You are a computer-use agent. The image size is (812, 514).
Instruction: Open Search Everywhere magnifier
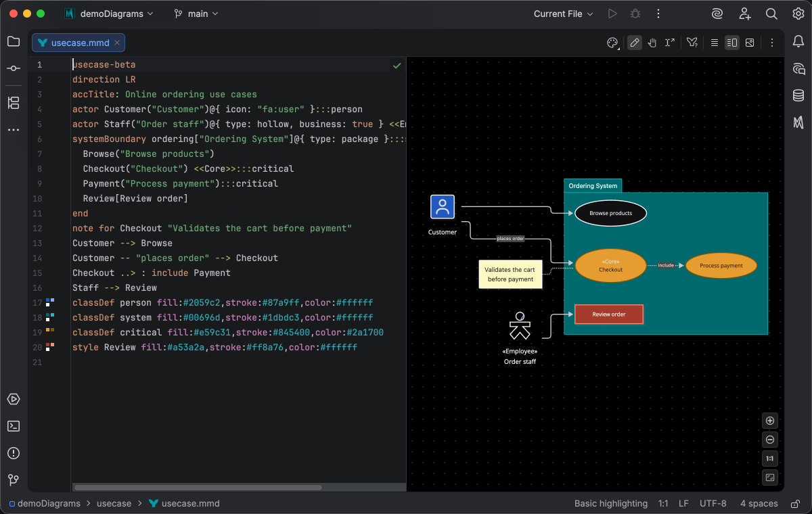pos(771,14)
